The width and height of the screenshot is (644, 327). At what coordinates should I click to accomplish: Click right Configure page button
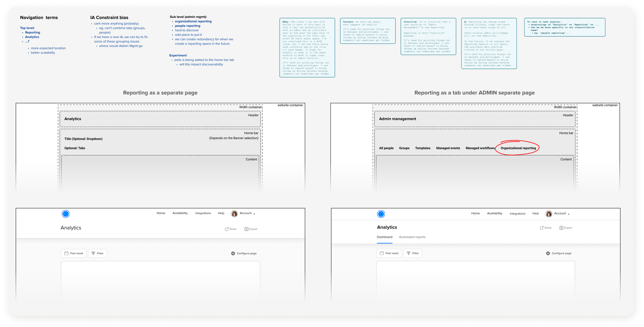point(558,253)
